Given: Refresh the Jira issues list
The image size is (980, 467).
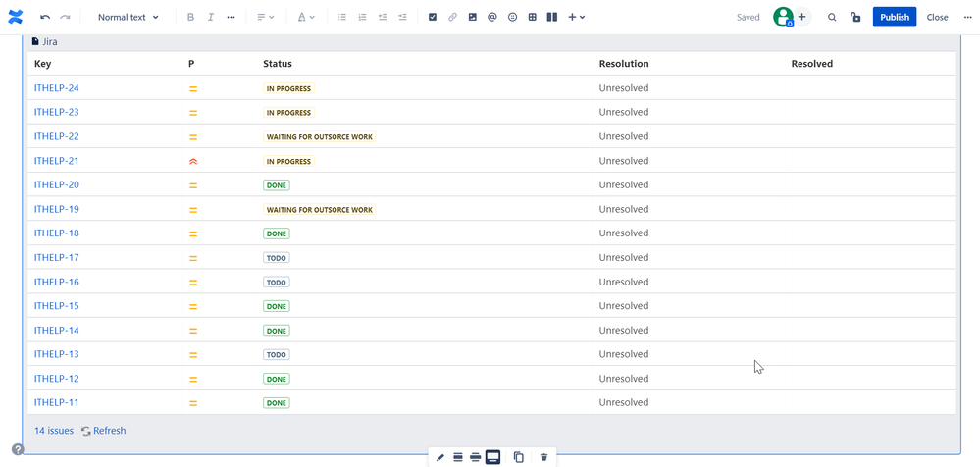Looking at the screenshot, I should [104, 431].
